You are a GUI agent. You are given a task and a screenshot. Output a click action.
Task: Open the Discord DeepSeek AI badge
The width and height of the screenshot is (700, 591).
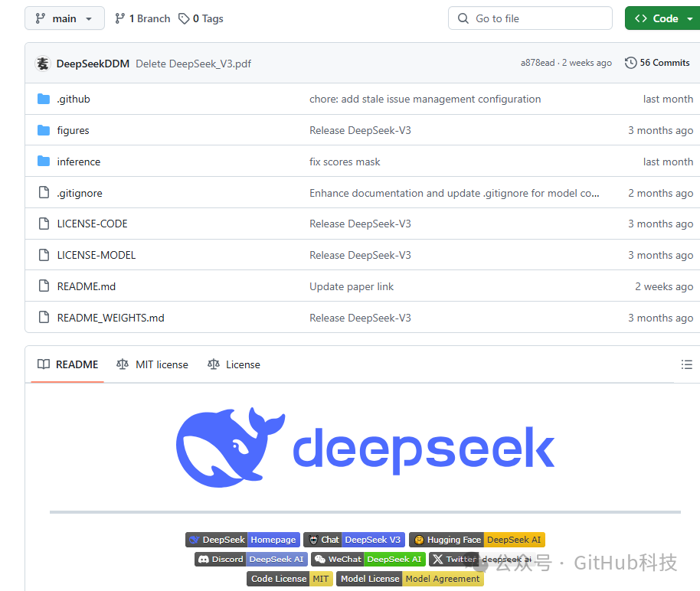(x=251, y=560)
